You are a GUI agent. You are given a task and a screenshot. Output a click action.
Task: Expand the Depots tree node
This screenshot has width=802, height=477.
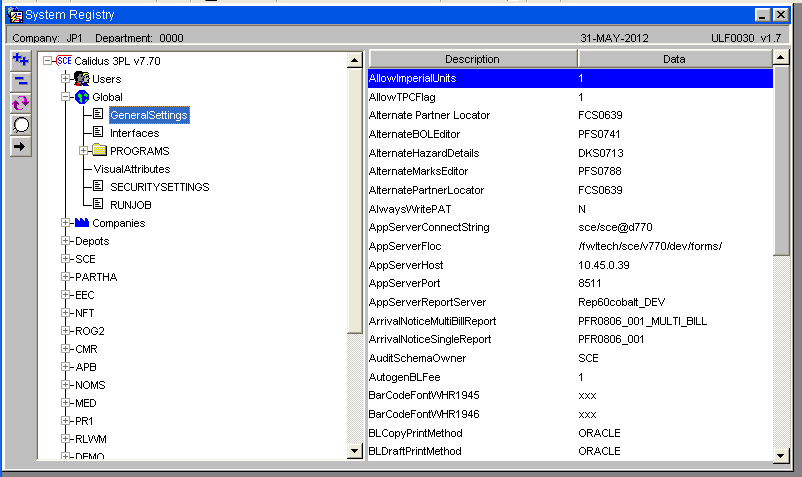[x=65, y=241]
